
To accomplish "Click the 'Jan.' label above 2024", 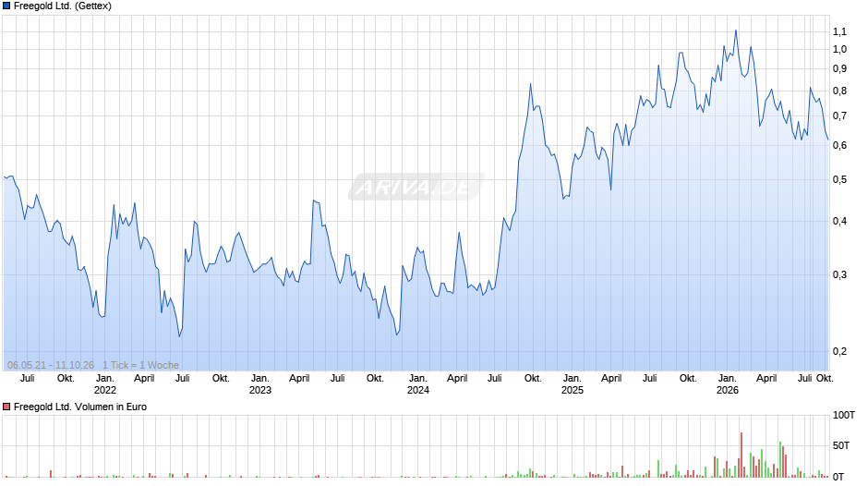I will point(418,378).
